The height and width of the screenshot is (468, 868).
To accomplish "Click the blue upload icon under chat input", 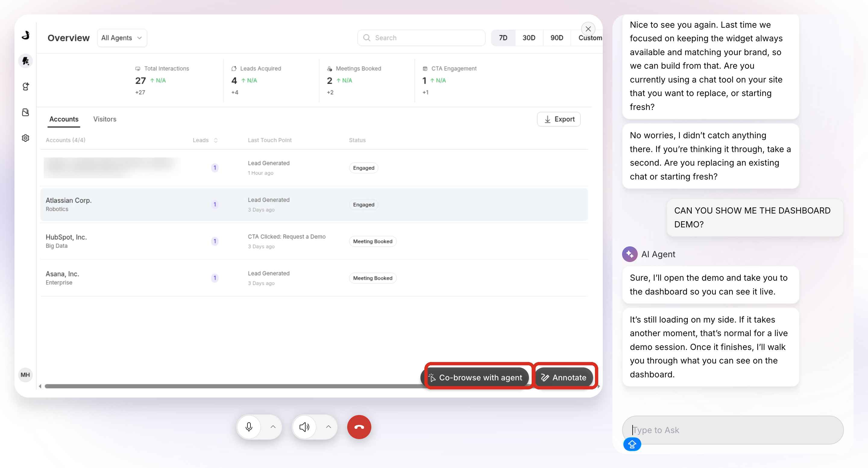I will click(x=632, y=445).
